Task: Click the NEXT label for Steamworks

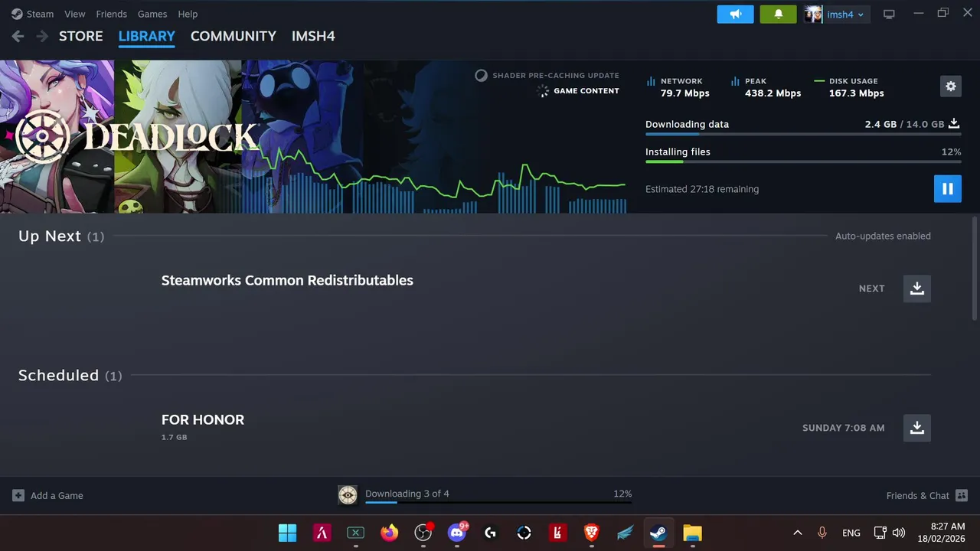Action: coord(872,289)
